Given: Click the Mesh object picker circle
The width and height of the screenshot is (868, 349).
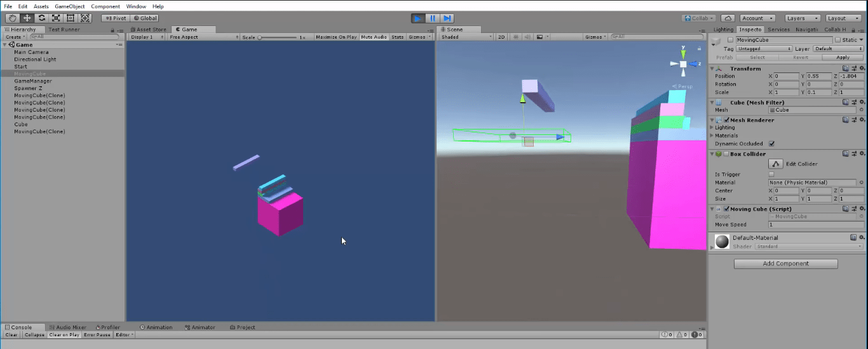Looking at the screenshot, I should pos(861,110).
